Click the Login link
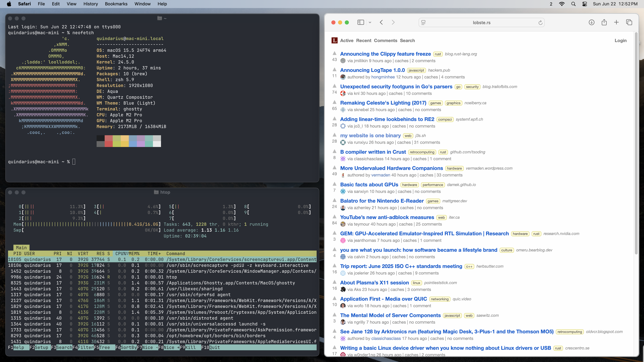Image resolution: width=644 pixels, height=362 pixels. (x=621, y=40)
